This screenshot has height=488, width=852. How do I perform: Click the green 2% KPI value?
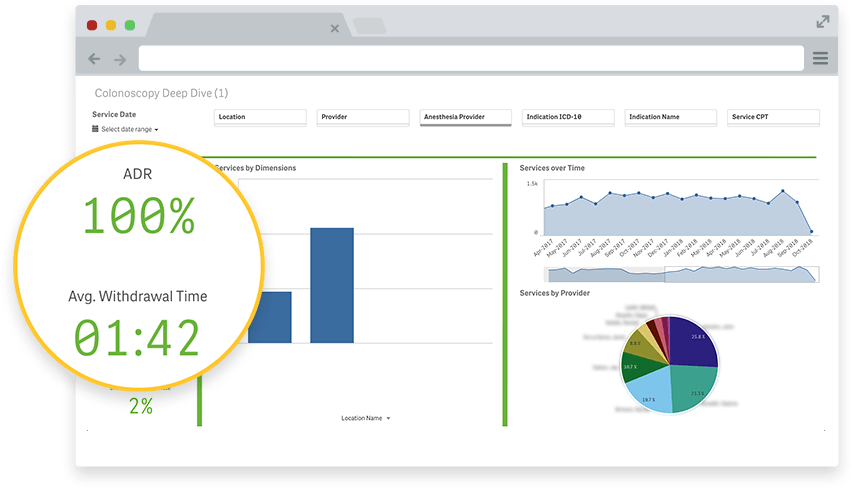point(141,406)
